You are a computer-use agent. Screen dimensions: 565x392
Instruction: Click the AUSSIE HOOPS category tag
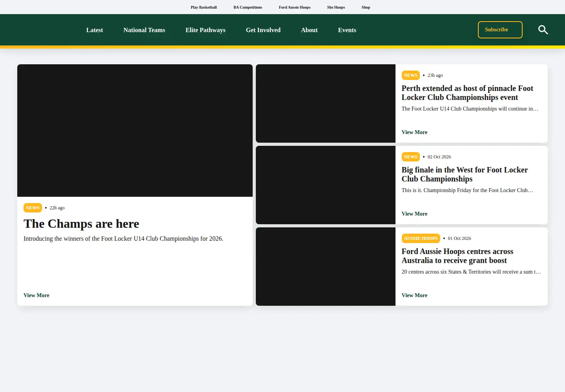point(421,238)
